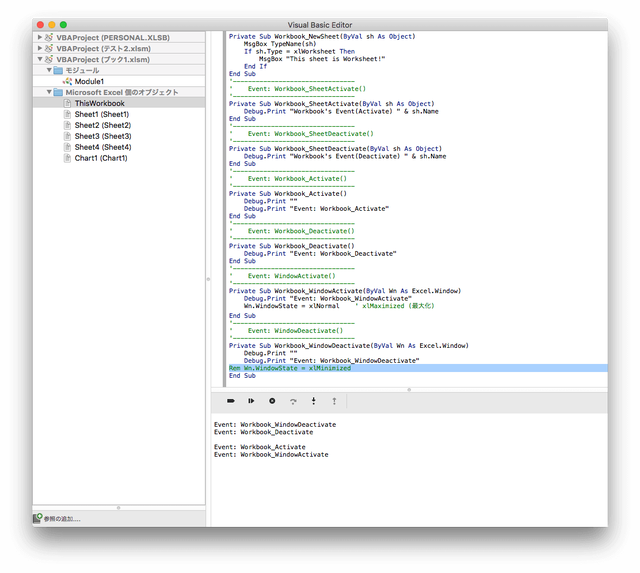The image size is (640, 573).
Task: Collapse the VBAProject (ブック1.xlsm) tree node
Action: coord(40,59)
